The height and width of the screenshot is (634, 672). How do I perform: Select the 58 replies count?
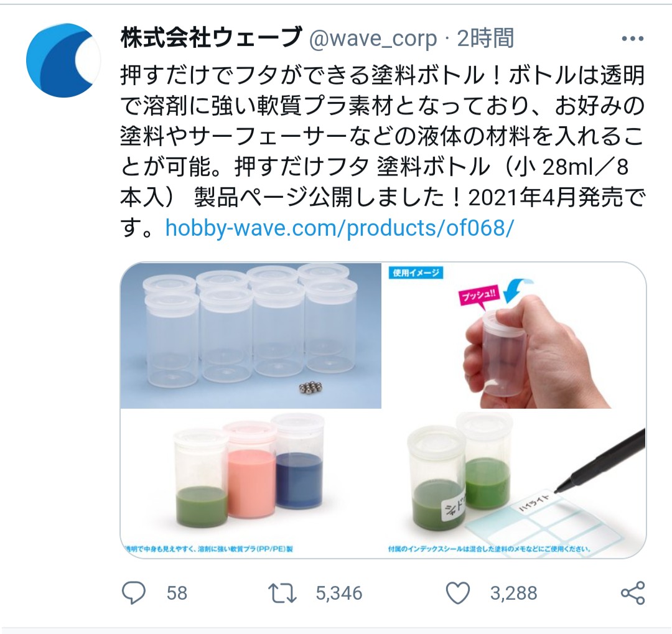pos(177,594)
